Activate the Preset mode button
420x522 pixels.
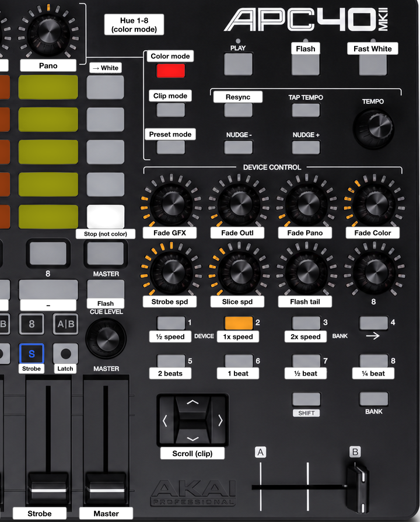[x=170, y=147]
